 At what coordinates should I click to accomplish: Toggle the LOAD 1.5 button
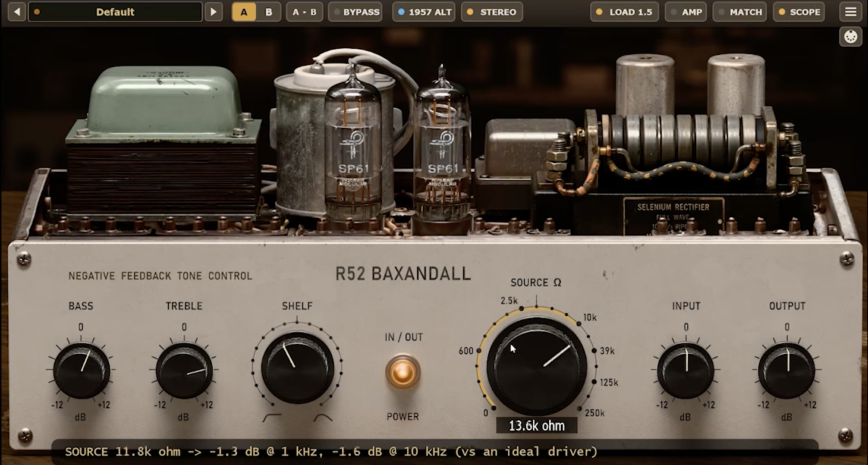(625, 12)
